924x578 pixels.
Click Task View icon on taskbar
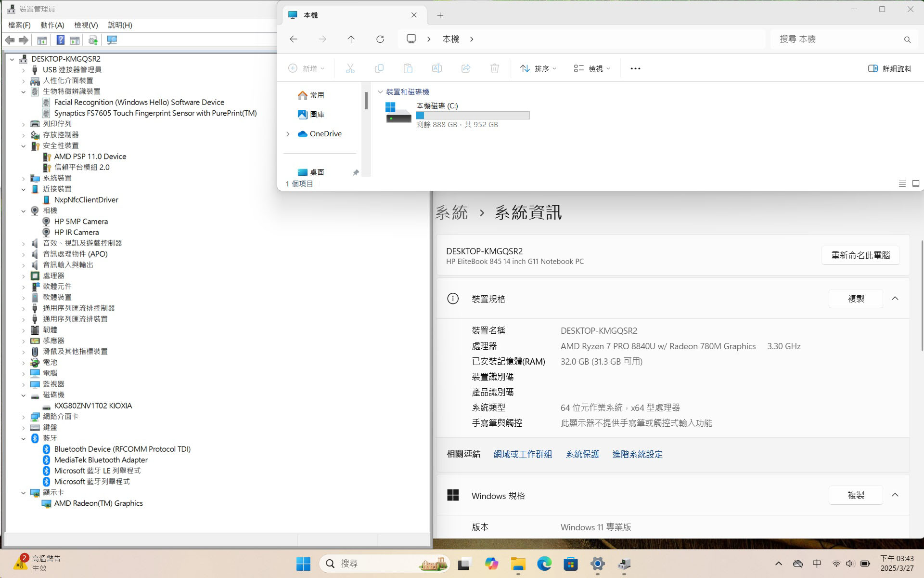(464, 564)
